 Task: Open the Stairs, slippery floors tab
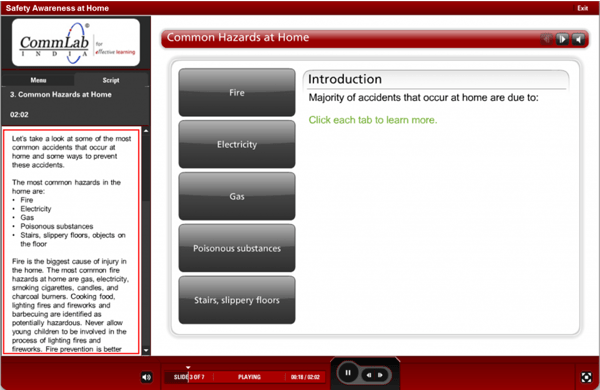[x=237, y=300]
